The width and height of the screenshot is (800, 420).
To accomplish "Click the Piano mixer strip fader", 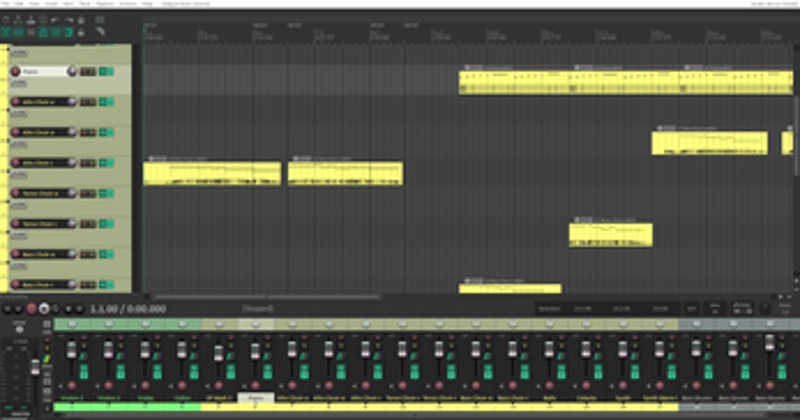I will [255, 351].
